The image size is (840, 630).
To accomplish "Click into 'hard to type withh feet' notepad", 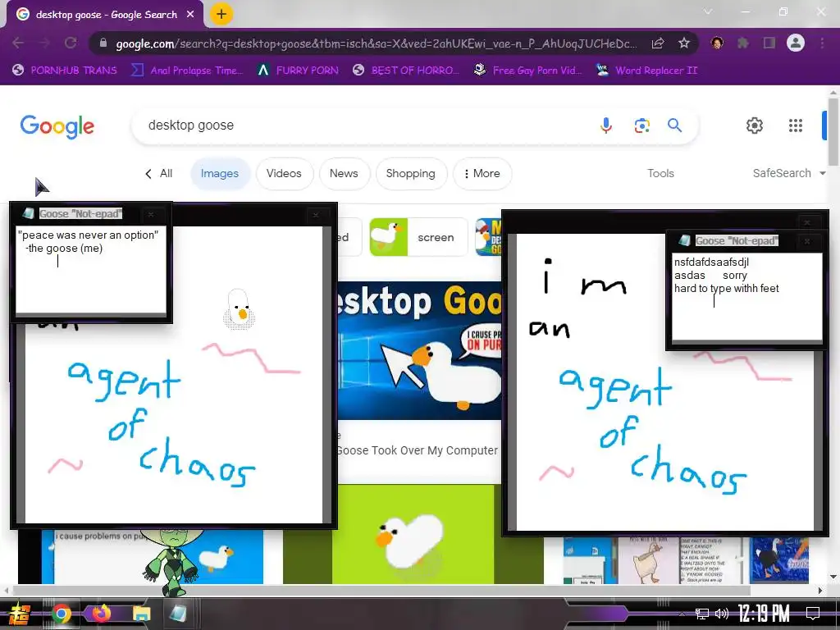I will [746, 296].
